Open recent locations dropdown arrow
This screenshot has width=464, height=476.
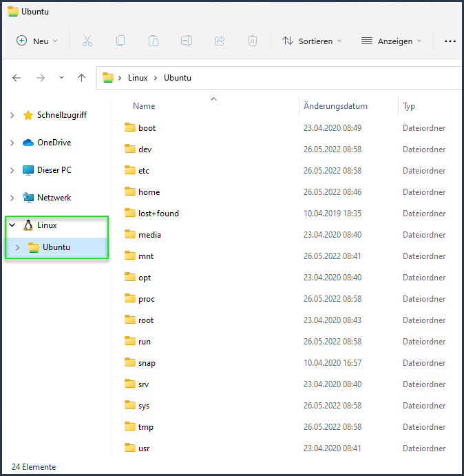click(61, 78)
